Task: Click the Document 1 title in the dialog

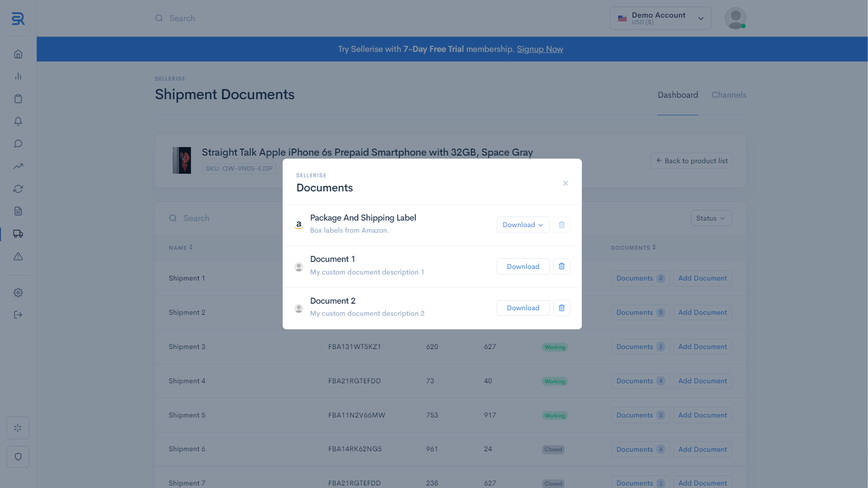Action: pos(332,259)
